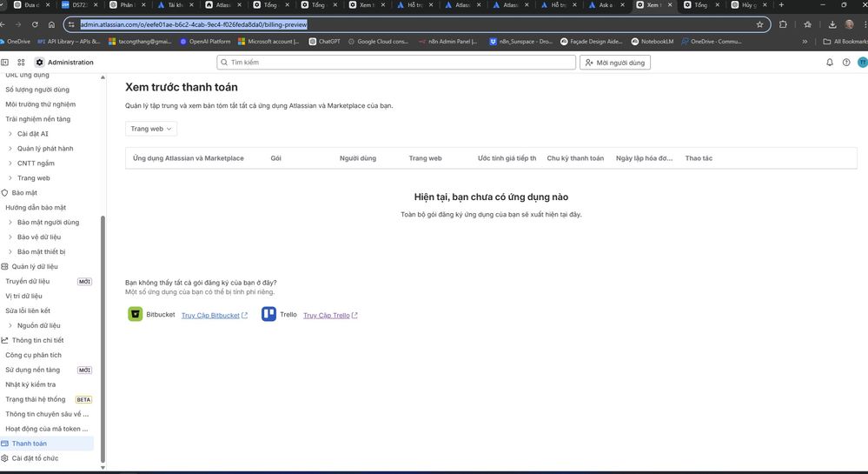
Task: Open the NotebookLM bookmark
Action: click(x=653, y=42)
